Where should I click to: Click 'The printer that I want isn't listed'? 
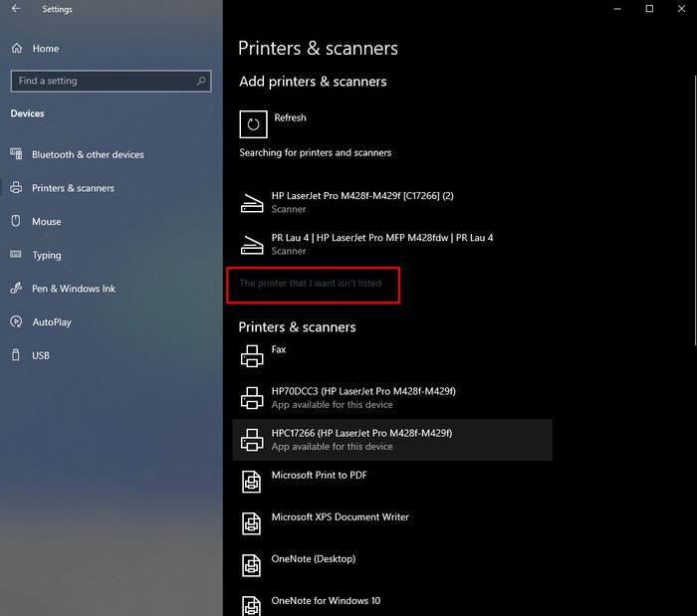pos(311,284)
